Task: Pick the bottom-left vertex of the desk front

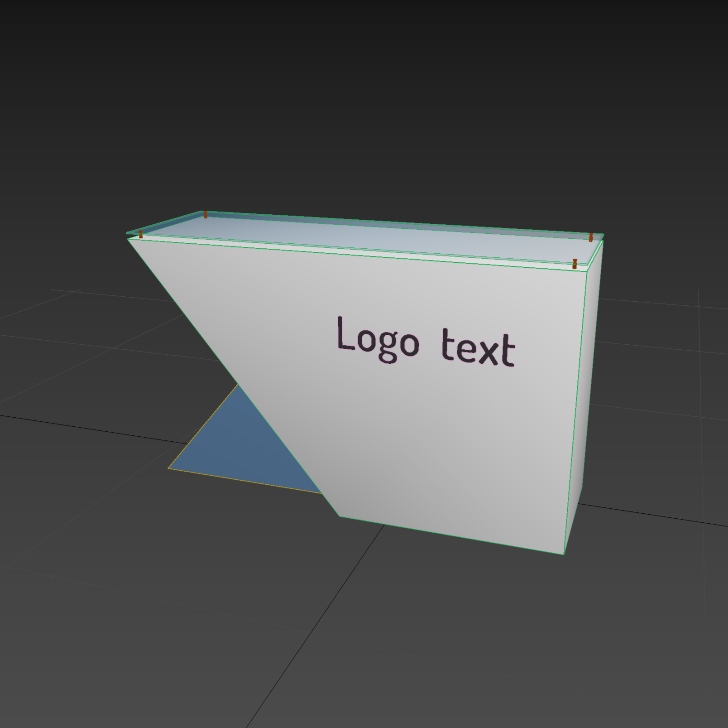Action: click(340, 516)
